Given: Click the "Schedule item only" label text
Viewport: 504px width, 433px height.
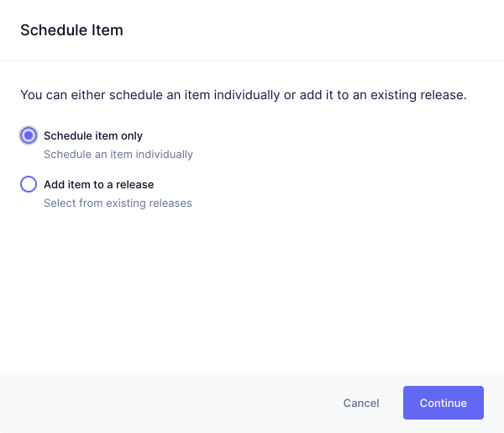Looking at the screenshot, I should (x=93, y=135).
